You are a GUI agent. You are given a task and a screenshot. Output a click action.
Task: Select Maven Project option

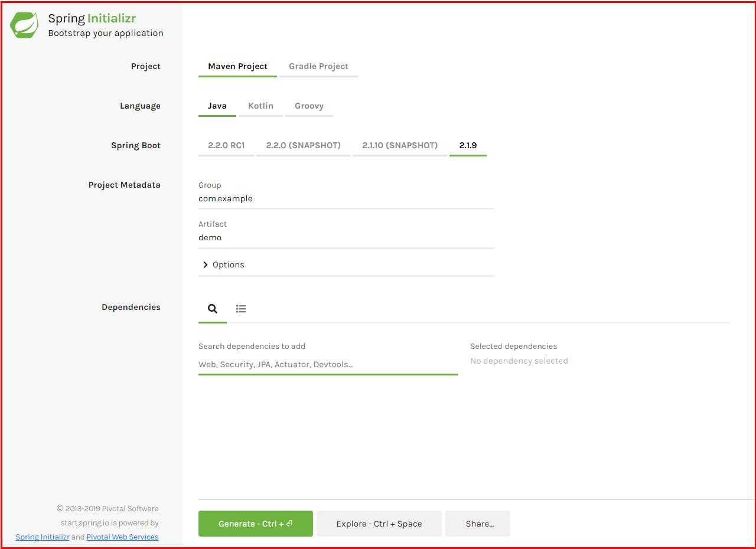coord(237,66)
